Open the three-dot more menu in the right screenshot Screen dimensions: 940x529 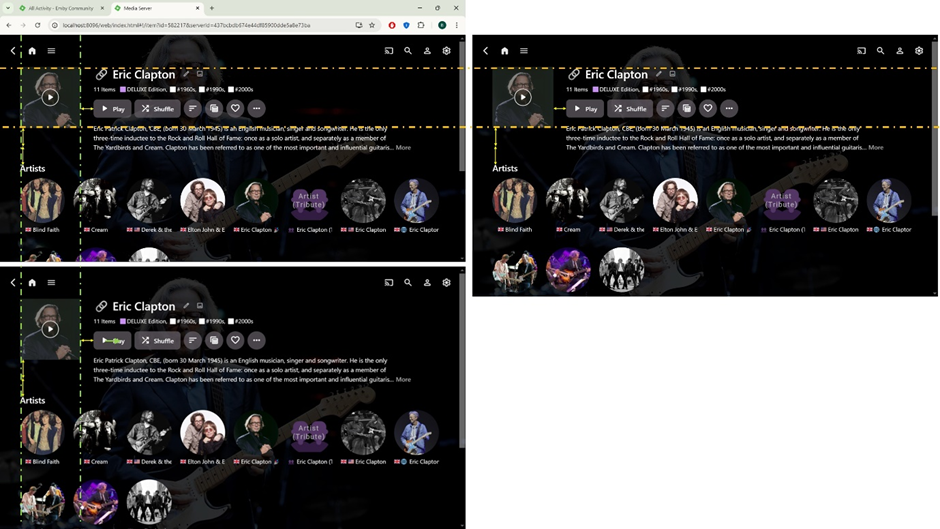pos(729,109)
